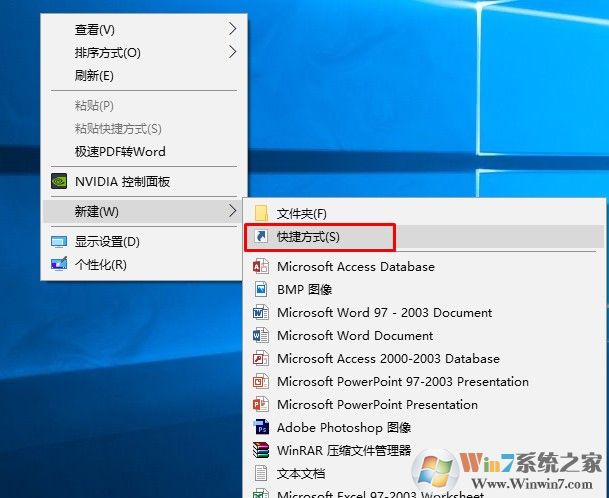Create a new 文本文档
Image resolution: width=609 pixels, height=498 pixels.
point(424,473)
